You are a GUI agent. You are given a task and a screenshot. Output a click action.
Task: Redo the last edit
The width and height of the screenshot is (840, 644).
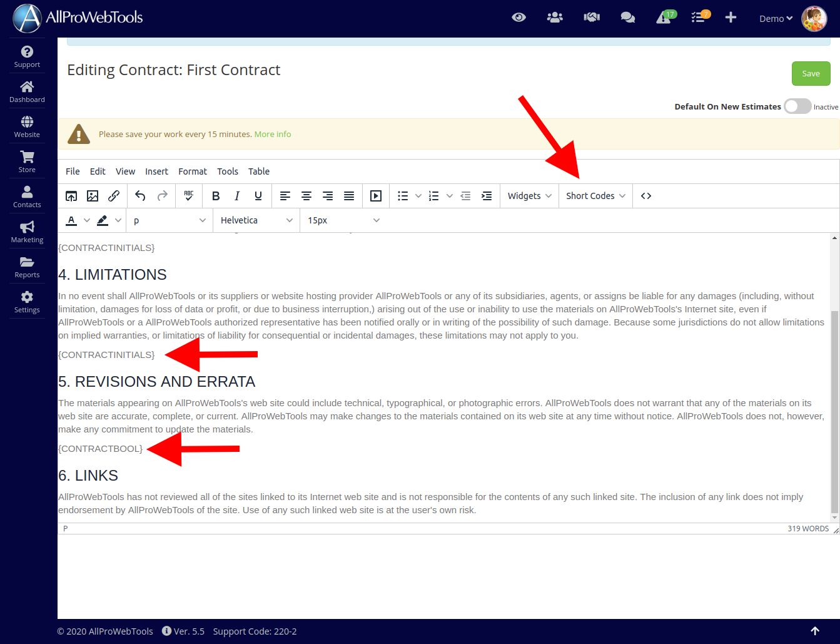pos(162,196)
